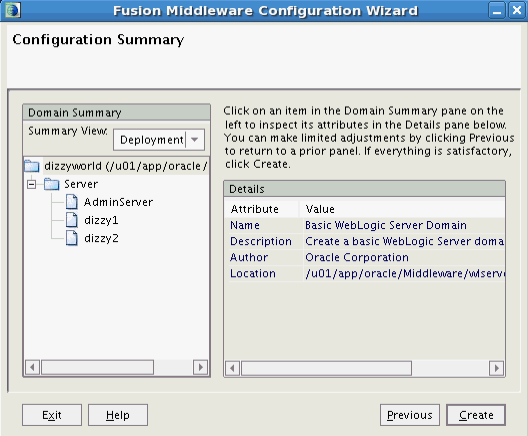Click Create to build the domain
Image resolution: width=528 pixels, height=436 pixels.
point(476,415)
